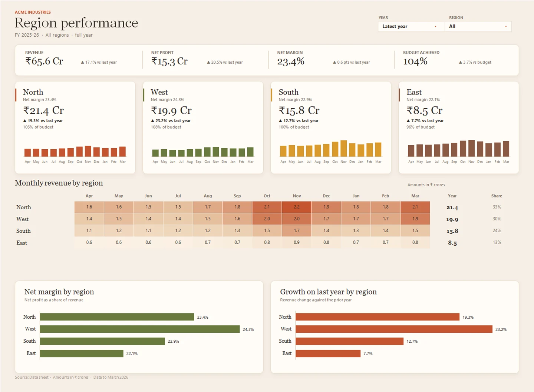Open the Year dropdown showing "Latest year"

(x=411, y=26)
